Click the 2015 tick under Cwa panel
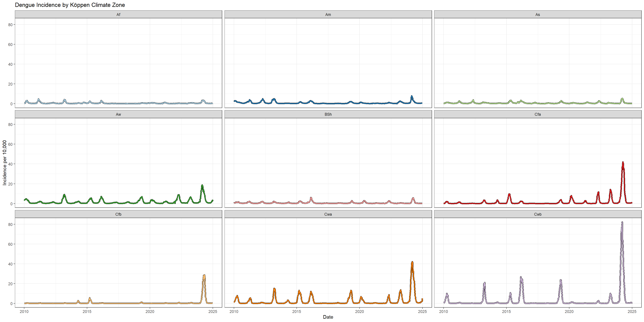 click(297, 311)
